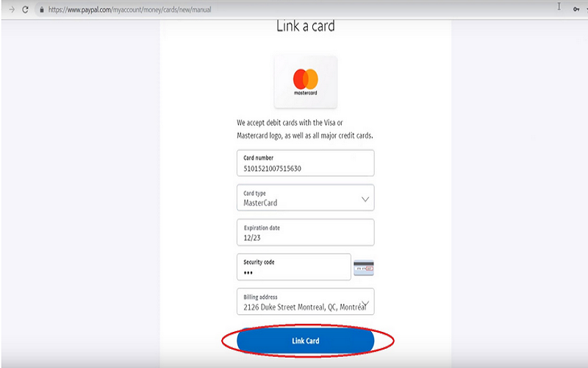Viewport: 588px width, 368px height.
Task: Click the "Security code" field label
Action: [x=259, y=262]
